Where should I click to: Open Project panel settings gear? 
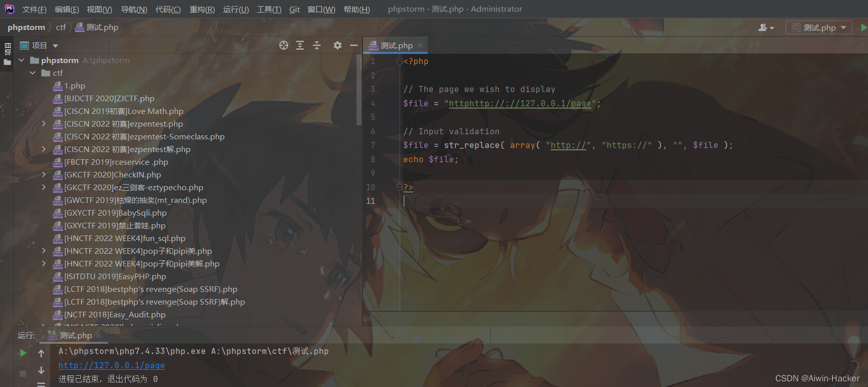point(338,45)
